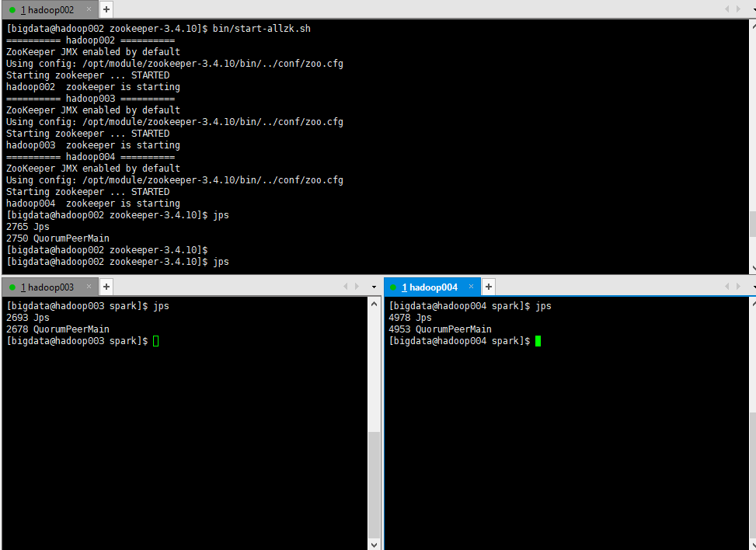Open tab list dropdown in hadoop003 pane
Image resolution: width=756 pixels, height=550 pixels.
coord(374,287)
